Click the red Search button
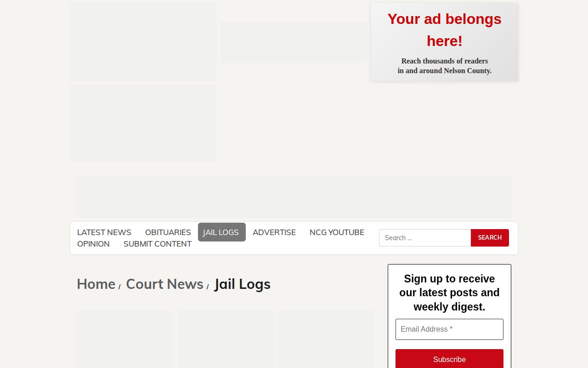 click(490, 238)
